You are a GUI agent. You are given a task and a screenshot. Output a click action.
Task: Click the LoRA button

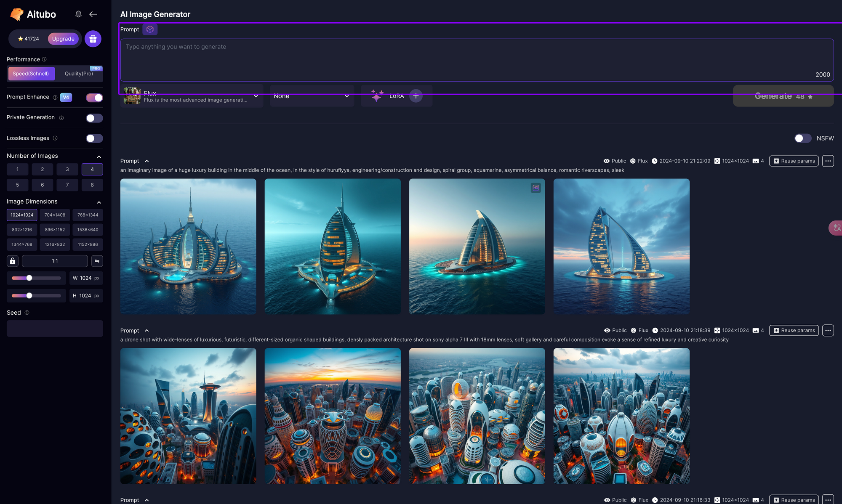coord(397,96)
